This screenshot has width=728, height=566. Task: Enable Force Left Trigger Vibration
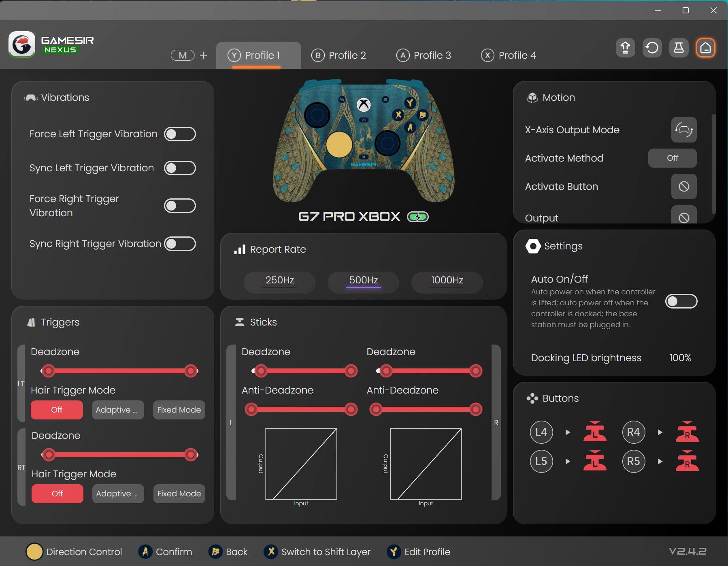point(180,134)
